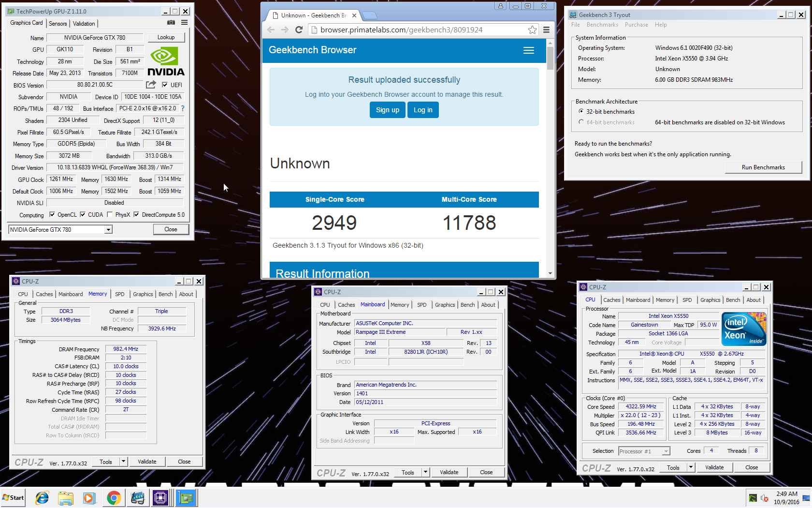
Task: Switch to Chrome in the taskbar
Action: [114, 497]
